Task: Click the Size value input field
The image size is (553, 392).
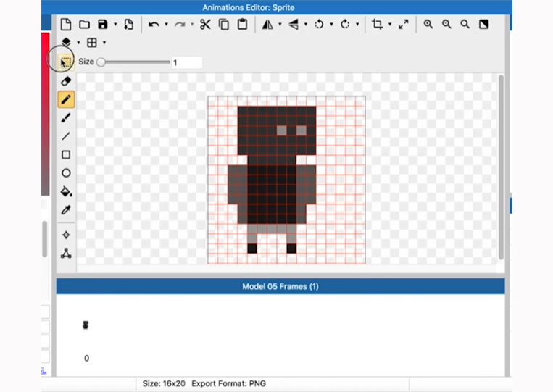Action: 187,63
